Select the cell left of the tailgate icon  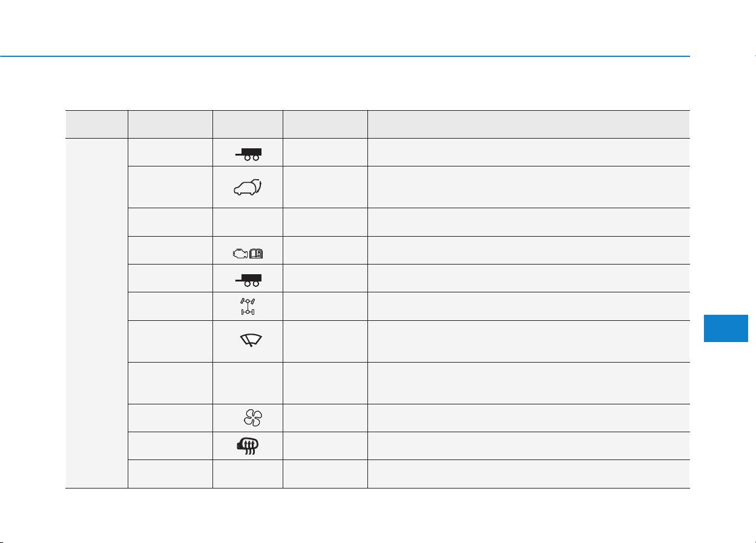click(170, 187)
